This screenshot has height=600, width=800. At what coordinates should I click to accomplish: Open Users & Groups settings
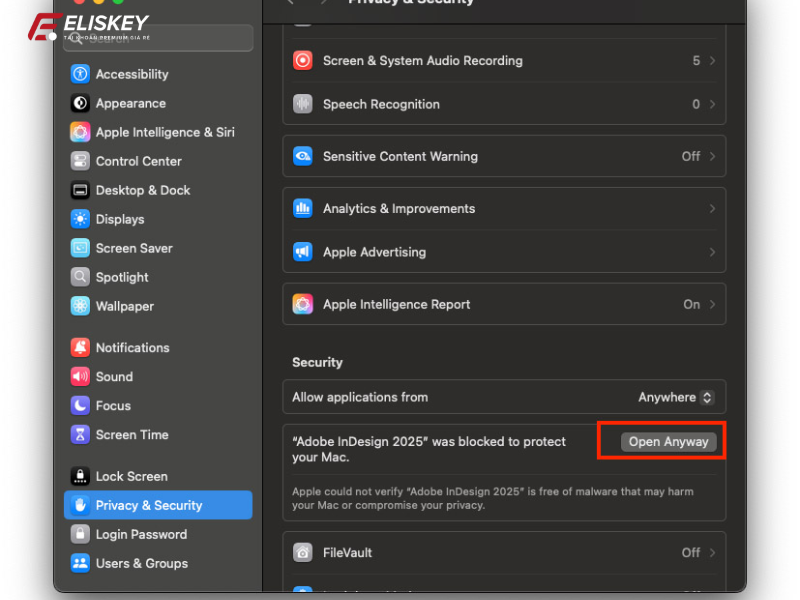[140, 563]
